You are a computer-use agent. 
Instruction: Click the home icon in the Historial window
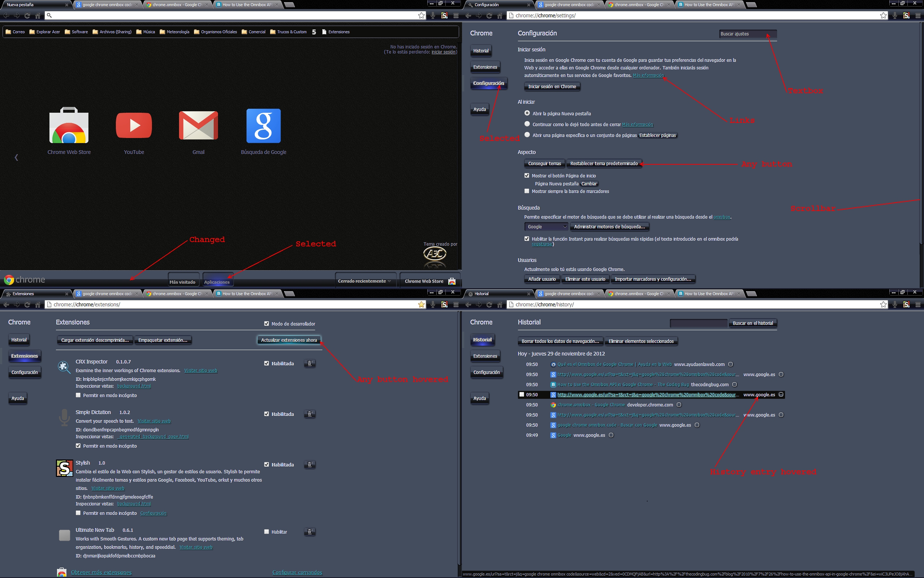pyautogui.click(x=500, y=305)
